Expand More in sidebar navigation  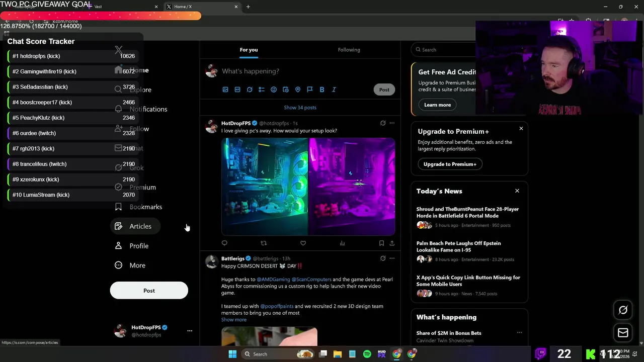pyautogui.click(x=130, y=265)
